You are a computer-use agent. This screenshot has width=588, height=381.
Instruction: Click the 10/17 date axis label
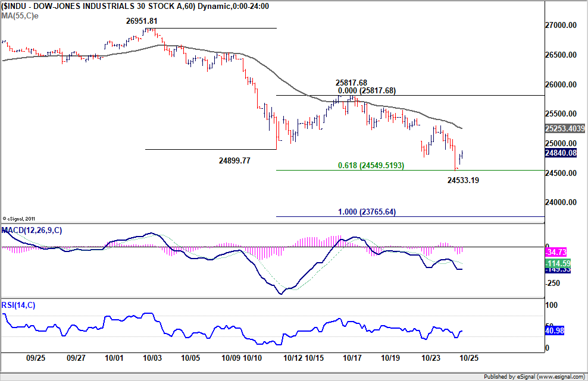tap(352, 358)
